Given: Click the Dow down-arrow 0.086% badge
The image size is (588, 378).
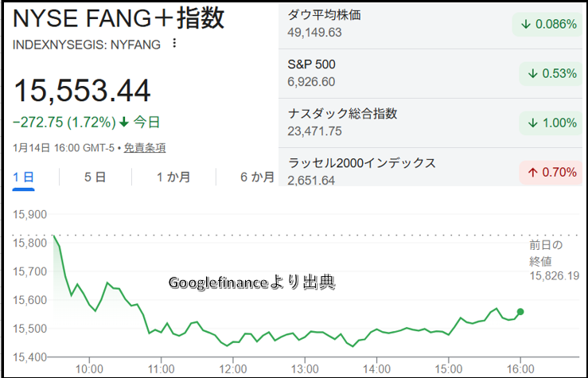Looking at the screenshot, I should click(548, 24).
